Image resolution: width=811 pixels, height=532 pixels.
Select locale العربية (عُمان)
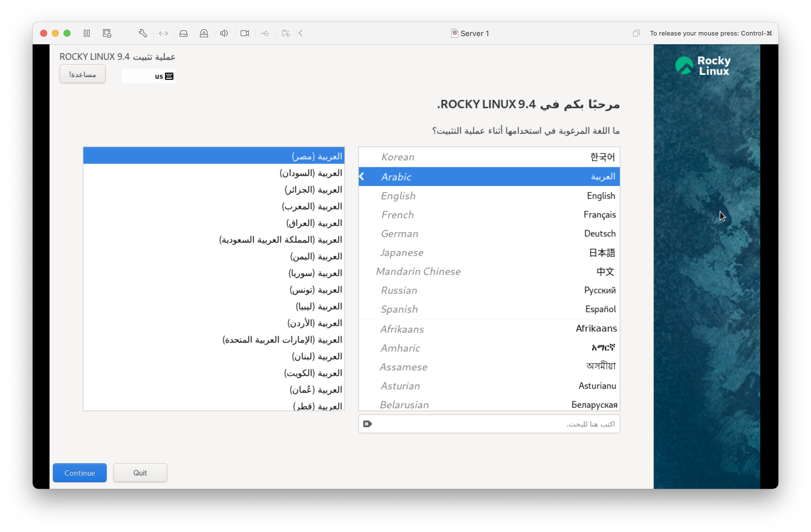point(214,390)
